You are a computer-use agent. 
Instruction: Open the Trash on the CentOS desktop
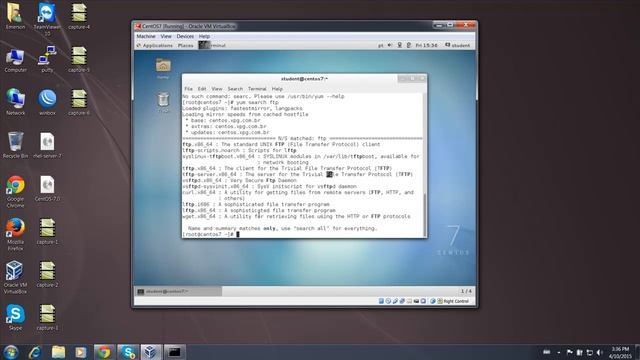[x=163, y=102]
